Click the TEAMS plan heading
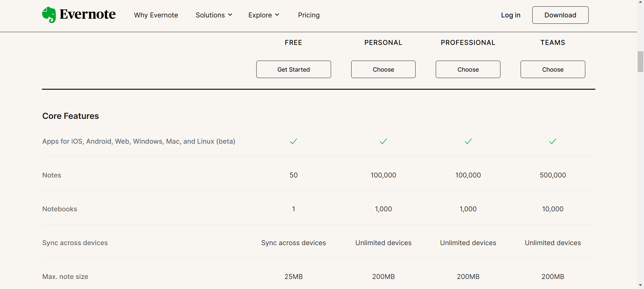 point(553,43)
